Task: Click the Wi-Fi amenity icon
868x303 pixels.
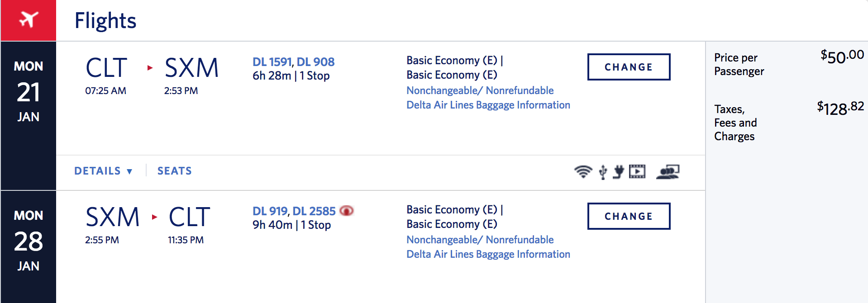Action: tap(583, 171)
